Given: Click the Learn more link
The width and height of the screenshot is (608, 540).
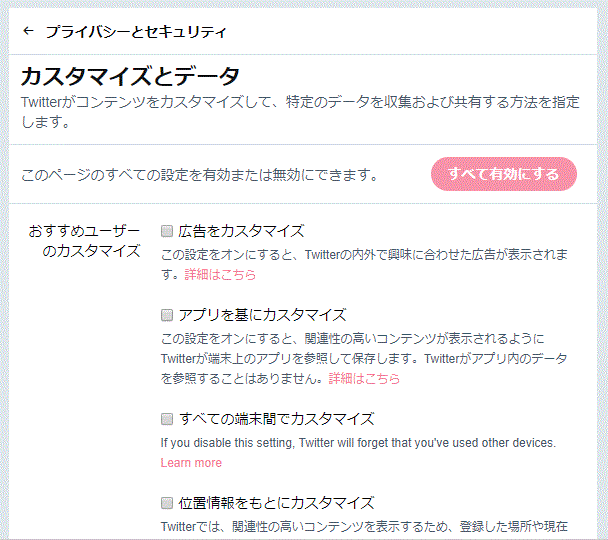Looking at the screenshot, I should 191,462.
